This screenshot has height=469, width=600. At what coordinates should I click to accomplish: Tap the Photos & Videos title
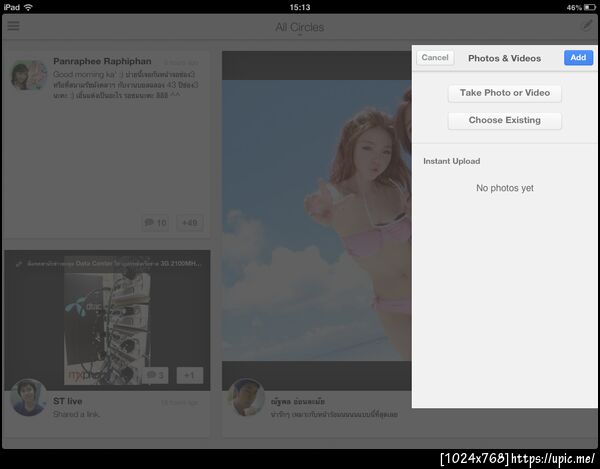504,59
